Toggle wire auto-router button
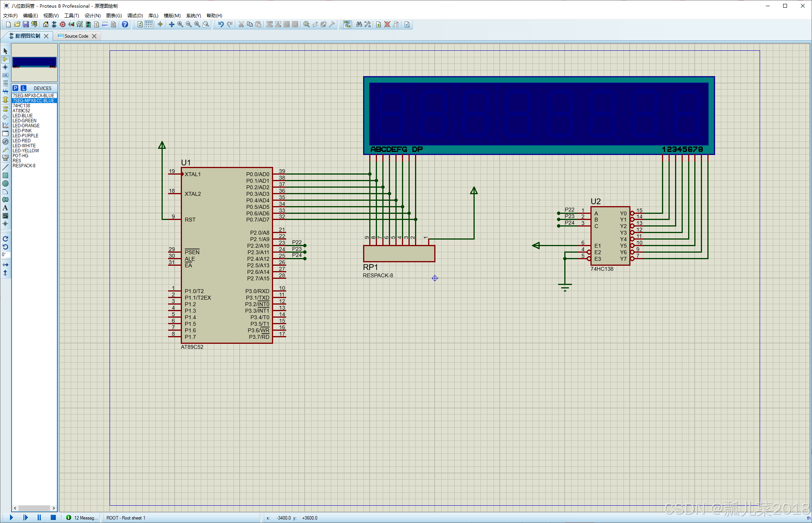 click(x=347, y=24)
